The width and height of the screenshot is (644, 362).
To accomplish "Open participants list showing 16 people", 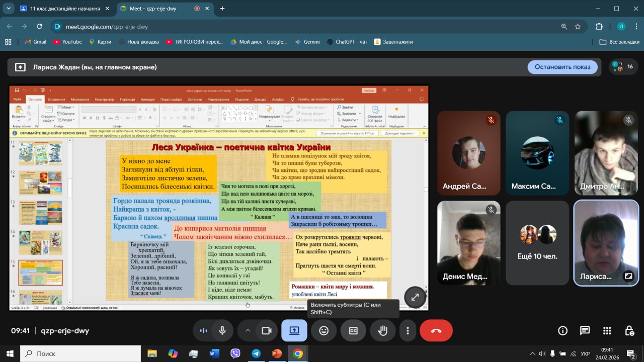I will click(621, 67).
